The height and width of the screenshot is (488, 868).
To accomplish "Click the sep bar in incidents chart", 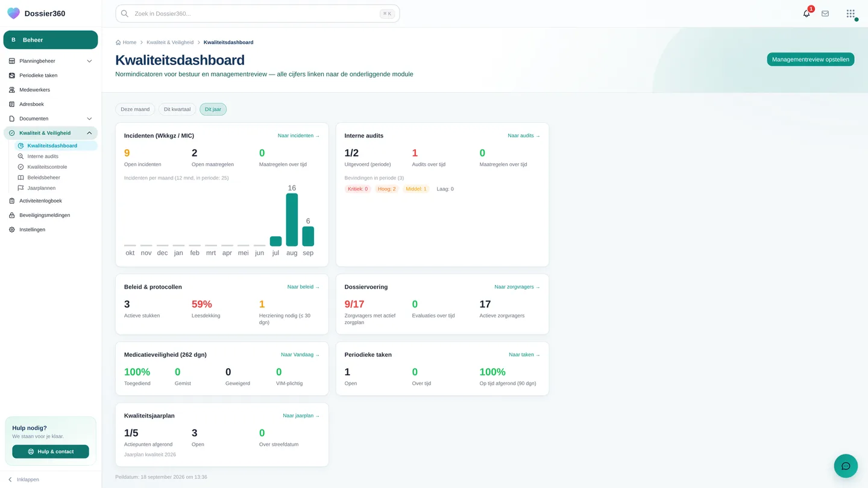I will click(x=308, y=236).
